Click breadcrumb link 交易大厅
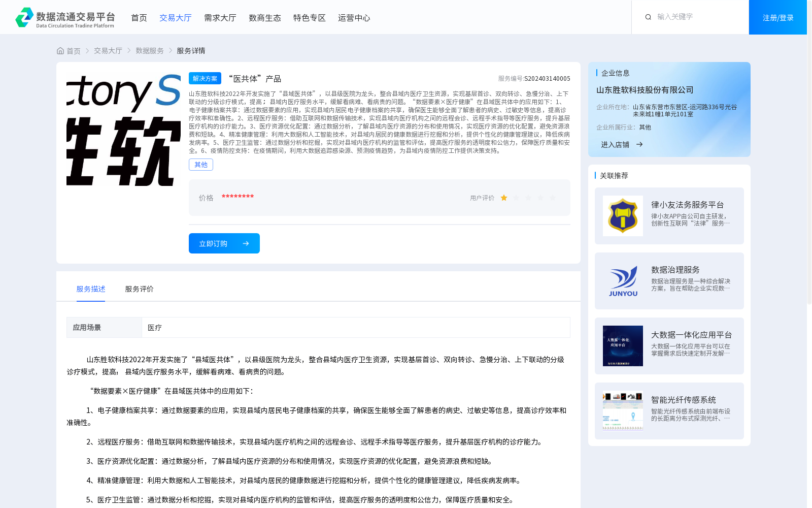 coord(108,51)
